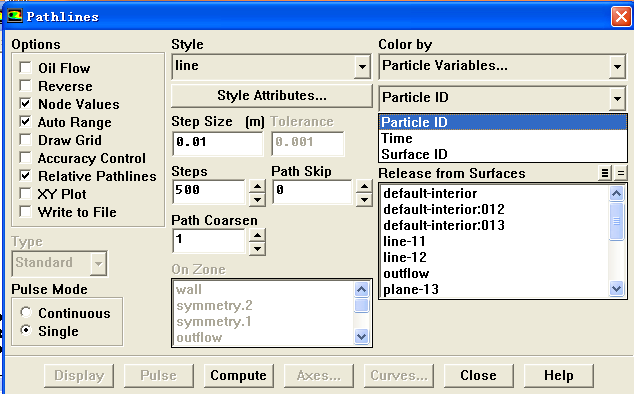Choose Time in the dropdown list
This screenshot has width=634, height=394.
click(x=503, y=138)
